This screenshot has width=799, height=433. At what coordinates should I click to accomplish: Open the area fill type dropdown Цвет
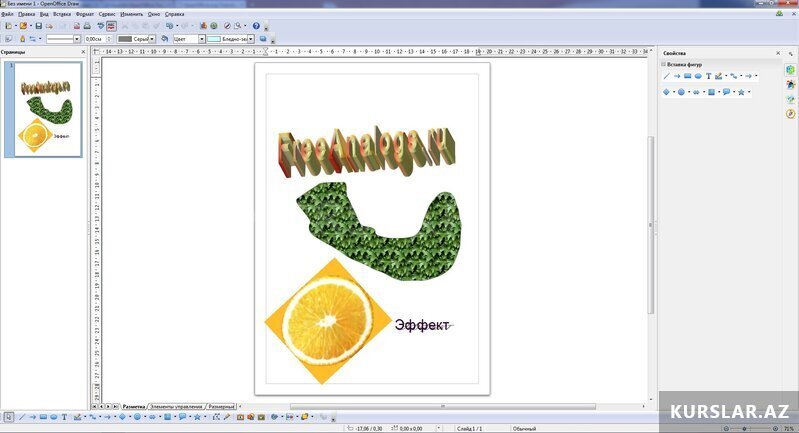[x=201, y=39]
